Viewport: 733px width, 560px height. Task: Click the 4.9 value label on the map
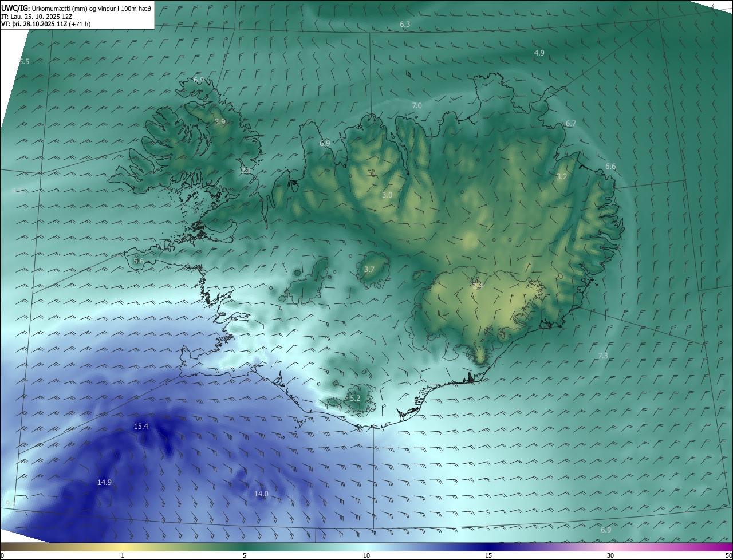pos(539,53)
